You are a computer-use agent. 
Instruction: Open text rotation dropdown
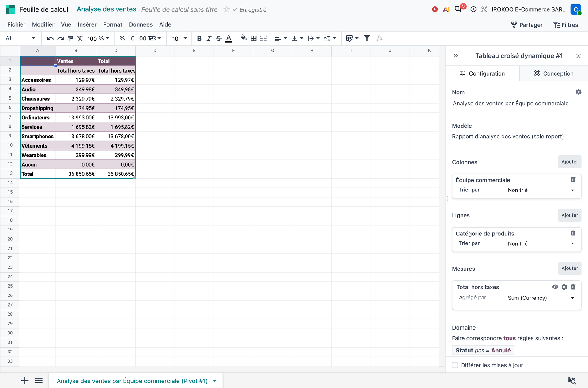330,38
